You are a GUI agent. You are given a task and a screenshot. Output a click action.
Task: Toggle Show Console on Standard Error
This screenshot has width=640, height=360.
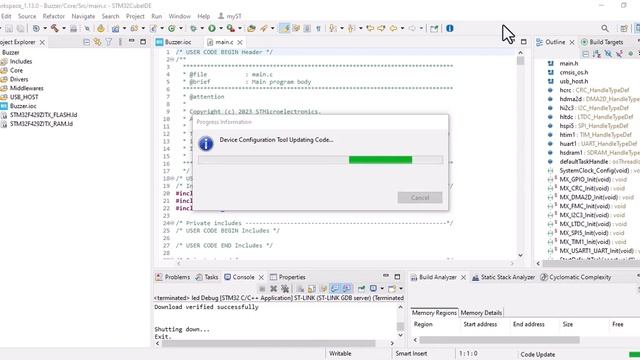tap(346, 289)
